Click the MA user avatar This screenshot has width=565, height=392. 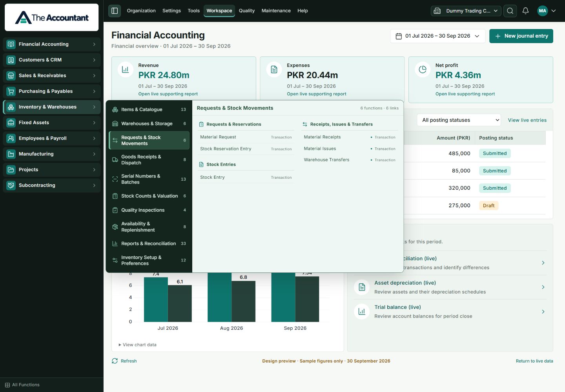pyautogui.click(x=543, y=11)
